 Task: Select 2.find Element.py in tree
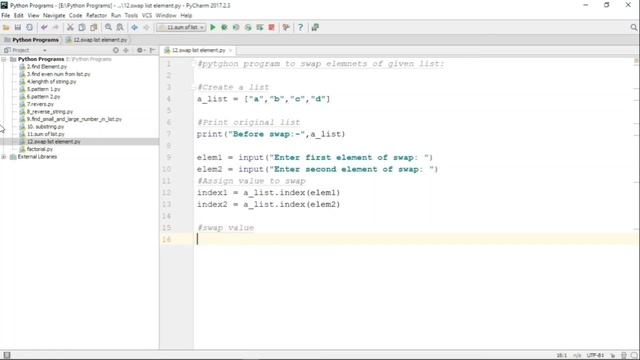coord(47,67)
